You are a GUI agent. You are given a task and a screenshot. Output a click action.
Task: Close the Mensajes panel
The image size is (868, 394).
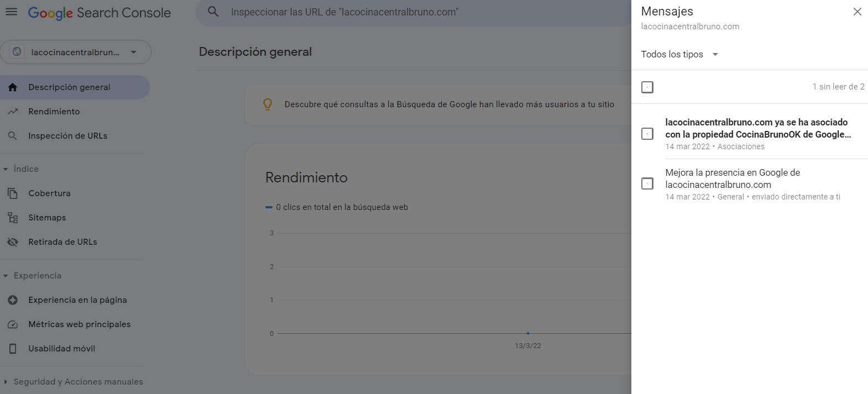click(x=857, y=12)
